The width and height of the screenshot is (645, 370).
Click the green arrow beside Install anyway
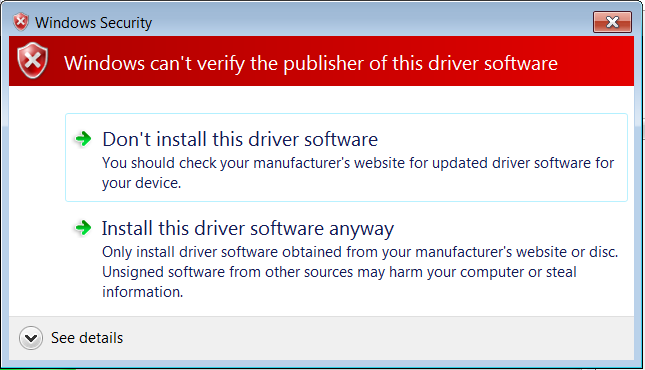click(x=83, y=228)
